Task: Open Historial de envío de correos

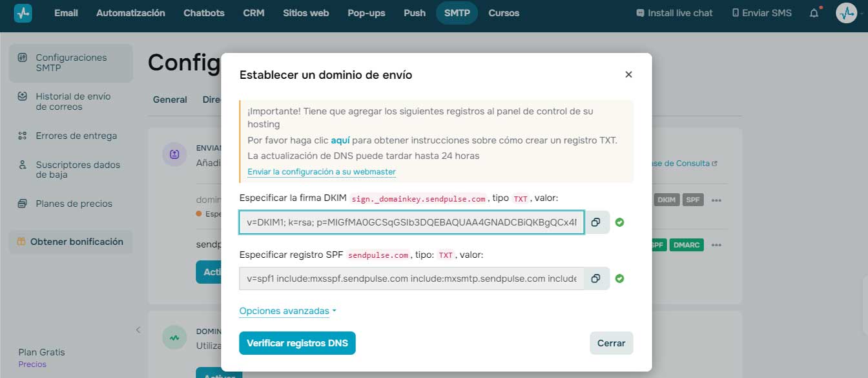Action: pyautogui.click(x=72, y=101)
